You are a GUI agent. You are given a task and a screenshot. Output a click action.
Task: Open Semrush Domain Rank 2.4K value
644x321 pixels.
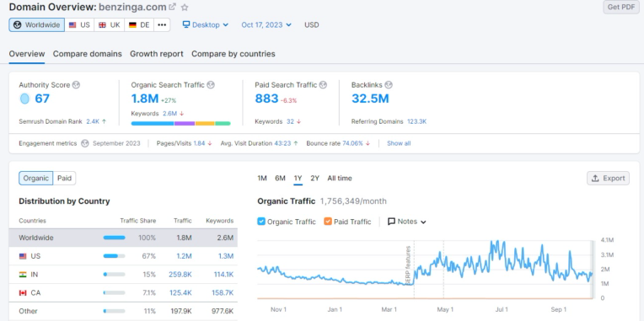(x=92, y=121)
